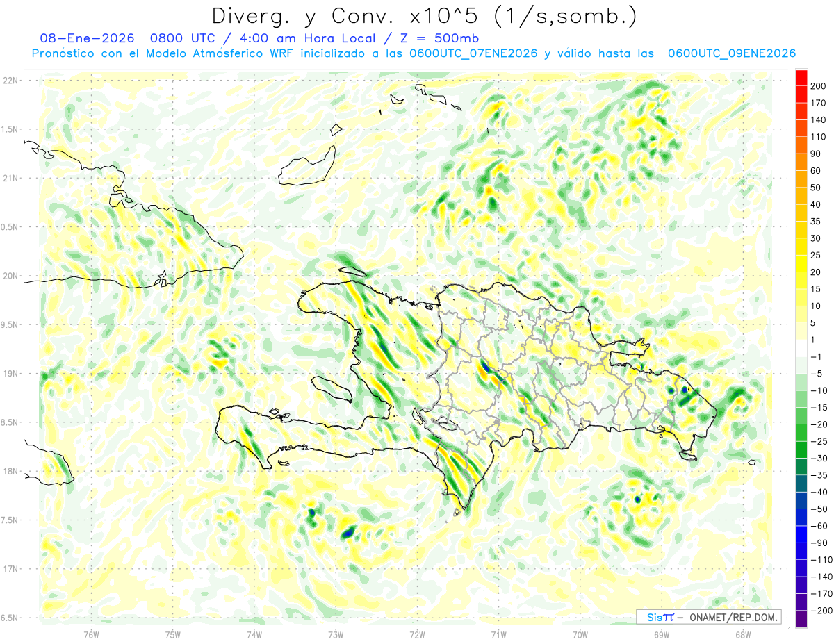Click the '-90' value on the color scale
Screen dimensions: 834x644
coord(820,543)
